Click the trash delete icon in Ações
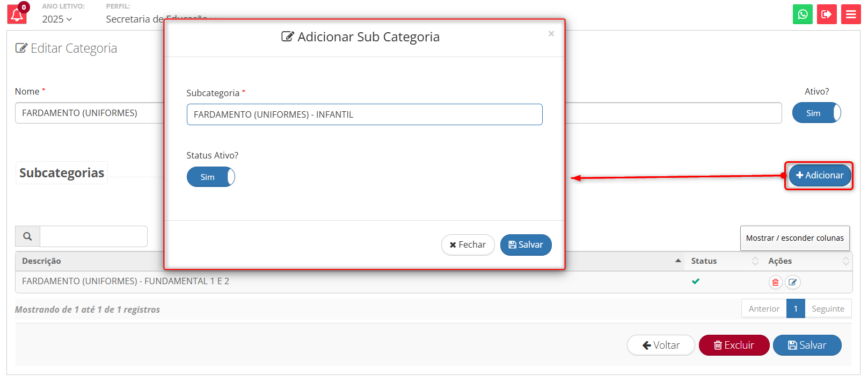The width and height of the screenshot is (868, 382). coord(775,282)
